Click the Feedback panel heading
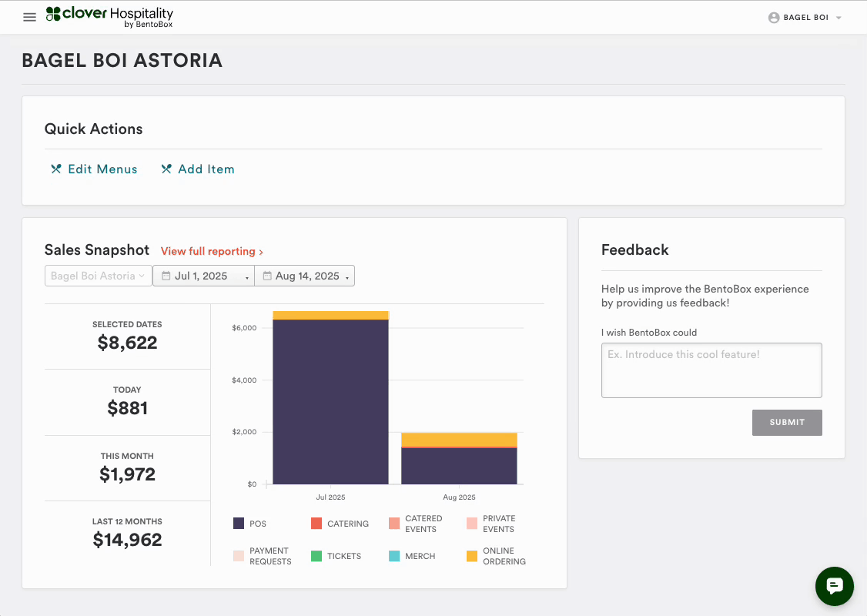Viewport: 867px width, 616px height. click(x=634, y=250)
